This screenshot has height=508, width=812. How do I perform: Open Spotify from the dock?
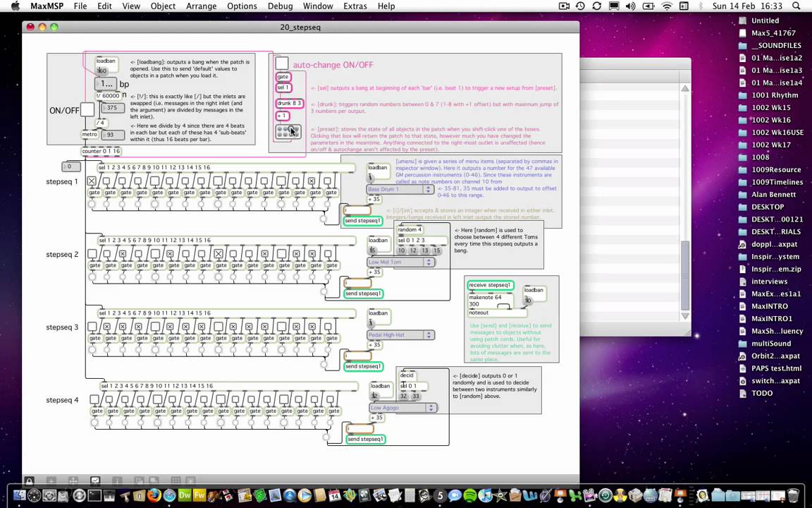(469, 495)
